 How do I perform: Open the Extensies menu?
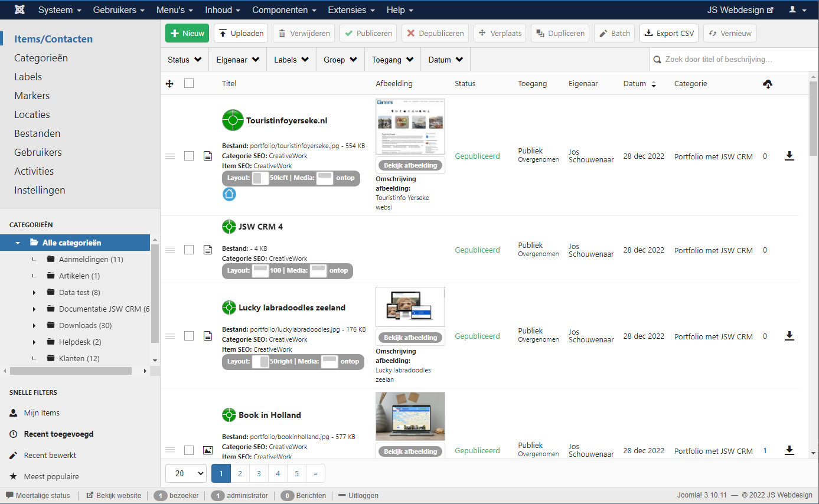click(351, 10)
